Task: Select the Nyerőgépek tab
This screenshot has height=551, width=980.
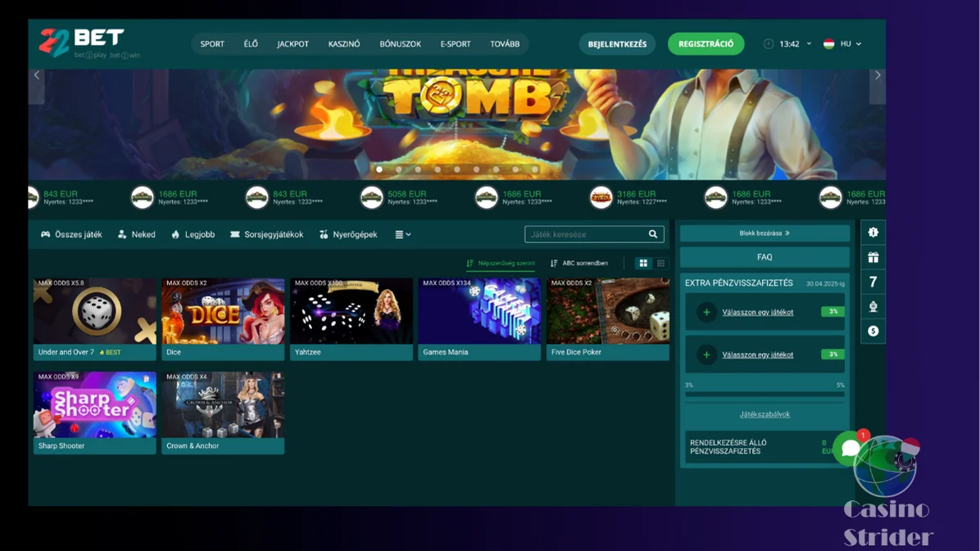Action: pos(348,234)
